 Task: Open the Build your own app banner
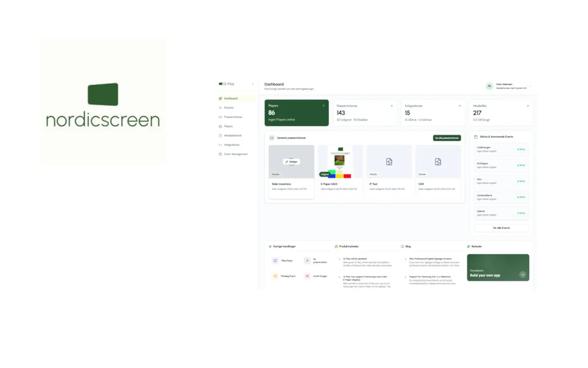click(x=498, y=267)
